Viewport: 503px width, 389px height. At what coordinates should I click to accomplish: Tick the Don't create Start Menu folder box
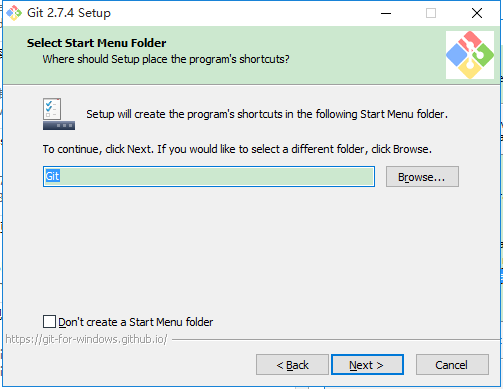point(49,322)
